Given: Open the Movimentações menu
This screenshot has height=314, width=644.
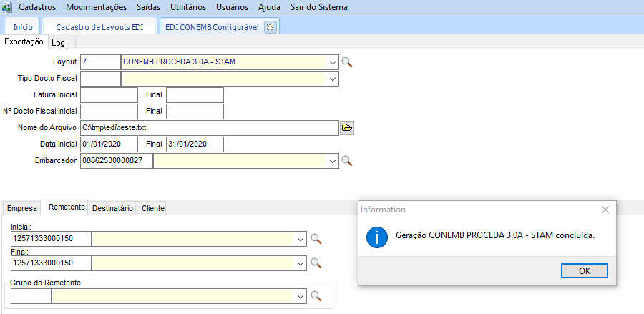Looking at the screenshot, I should click(x=96, y=7).
